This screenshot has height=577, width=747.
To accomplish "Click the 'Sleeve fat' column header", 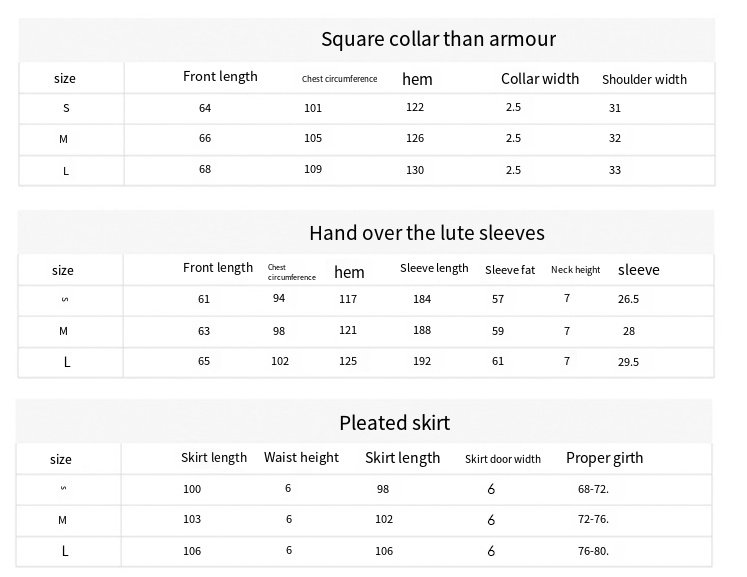I will tap(510, 270).
